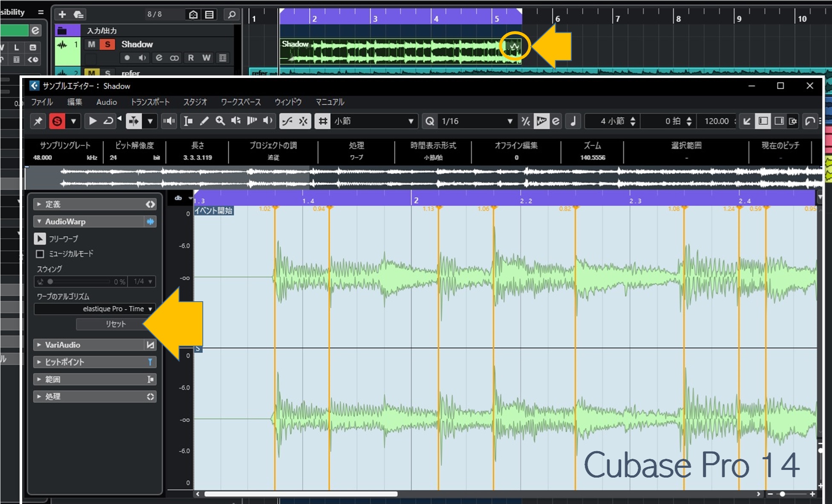Activate the フリーワープ free warp tool
The width and height of the screenshot is (832, 504).
(40, 239)
